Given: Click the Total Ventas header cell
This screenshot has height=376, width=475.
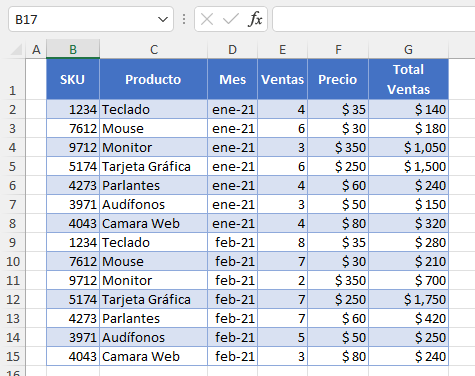Looking at the screenshot, I should pos(408,79).
